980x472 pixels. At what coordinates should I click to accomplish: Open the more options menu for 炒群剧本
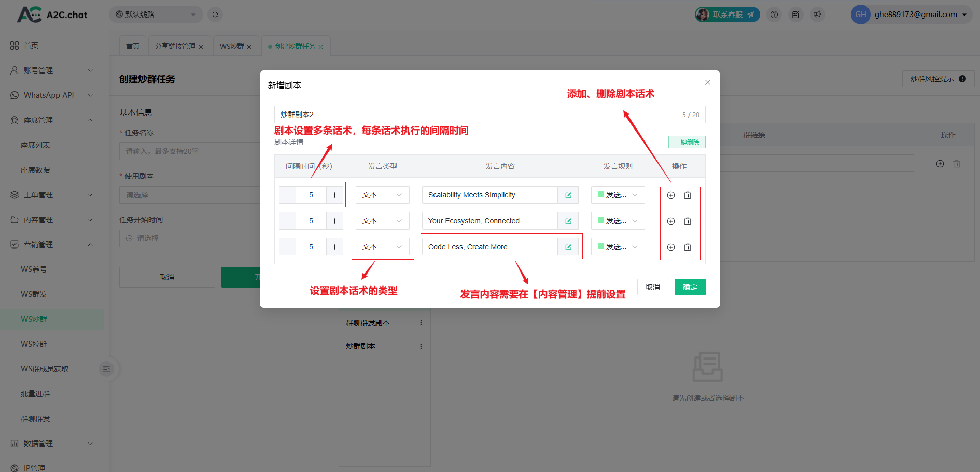pyautogui.click(x=421, y=346)
